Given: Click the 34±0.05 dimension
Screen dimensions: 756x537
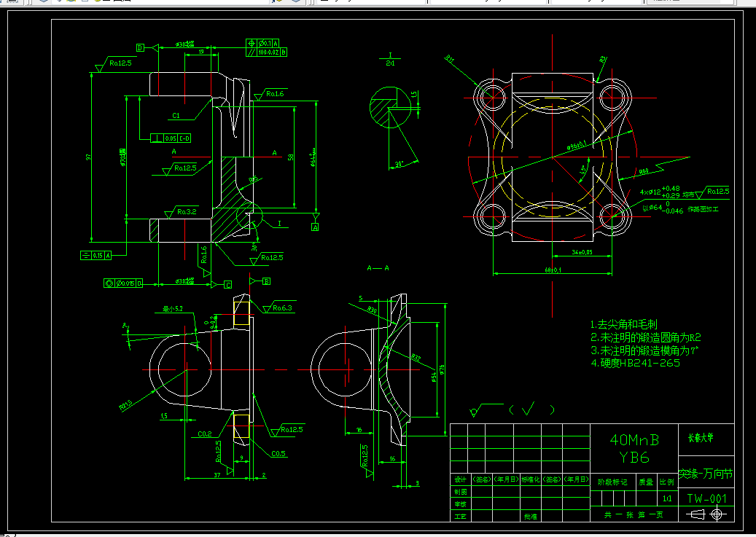Looking at the screenshot, I should tap(582, 252).
